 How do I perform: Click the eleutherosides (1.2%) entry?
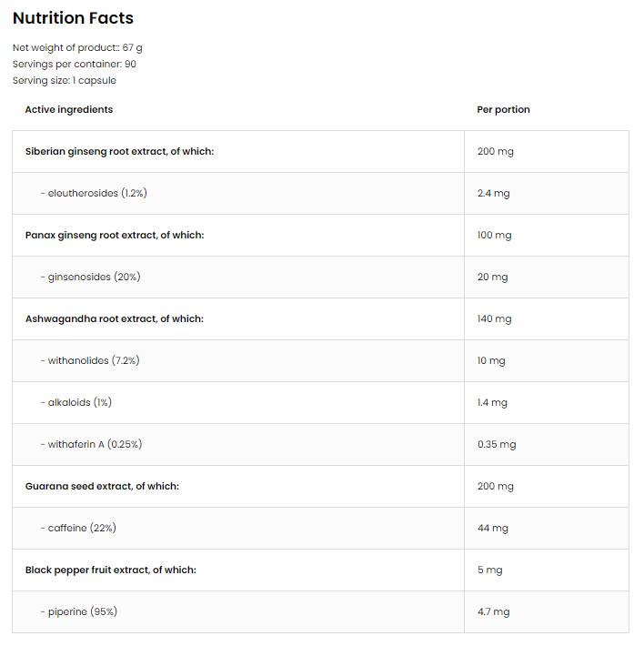tap(94, 193)
